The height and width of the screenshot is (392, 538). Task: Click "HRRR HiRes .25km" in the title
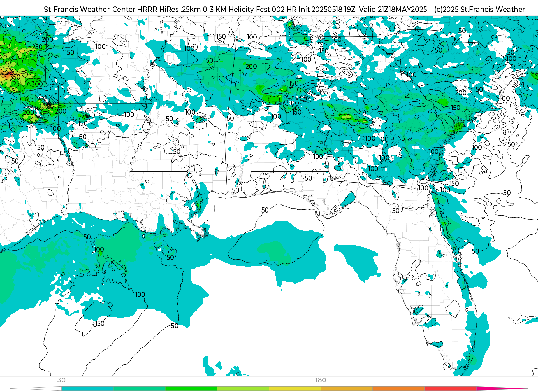tap(169, 10)
